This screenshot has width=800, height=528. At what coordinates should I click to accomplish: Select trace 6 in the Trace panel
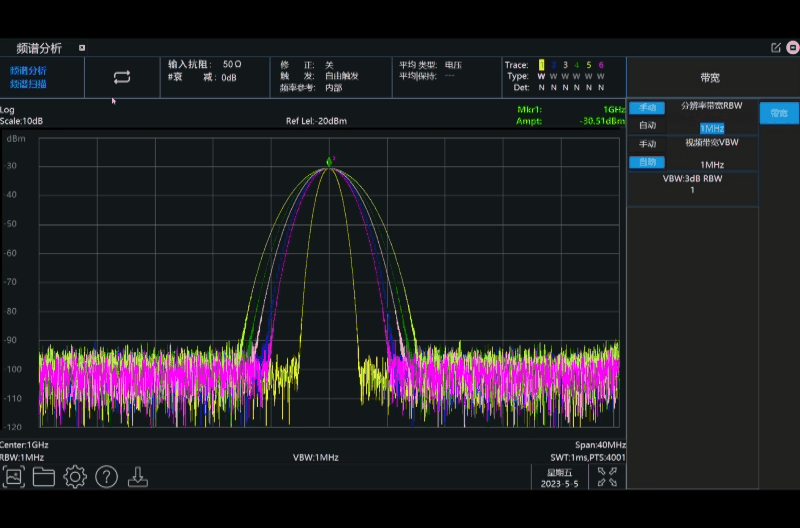(601, 65)
